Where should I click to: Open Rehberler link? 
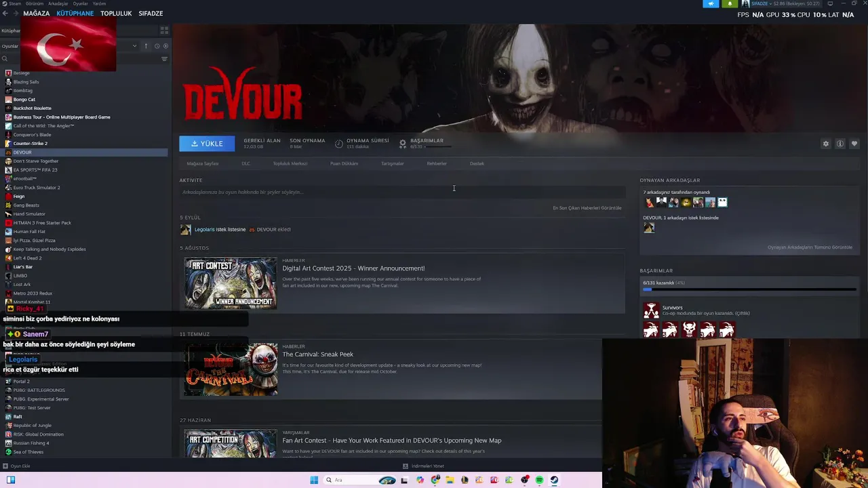[437, 163]
